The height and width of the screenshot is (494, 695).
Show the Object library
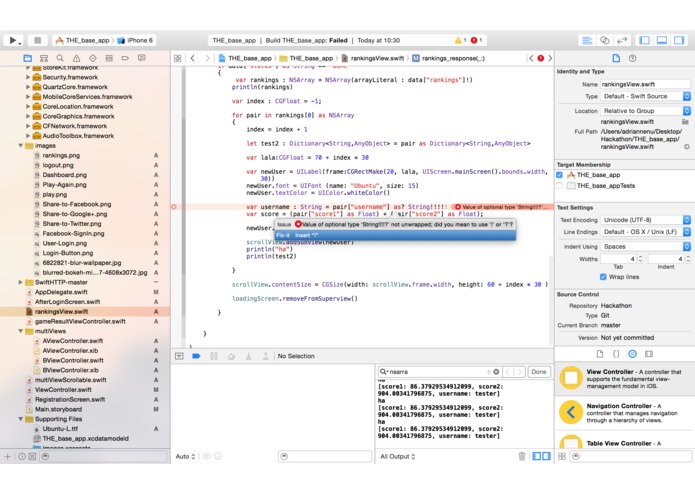633,354
